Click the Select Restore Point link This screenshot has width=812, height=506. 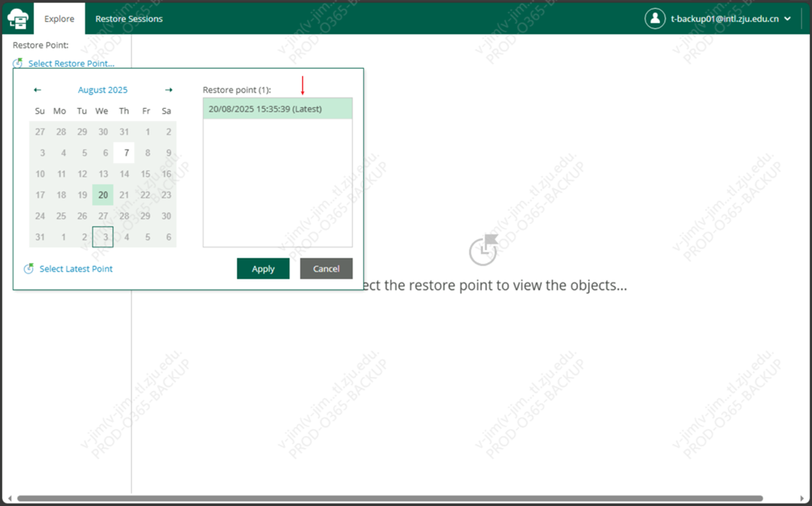[x=71, y=64]
